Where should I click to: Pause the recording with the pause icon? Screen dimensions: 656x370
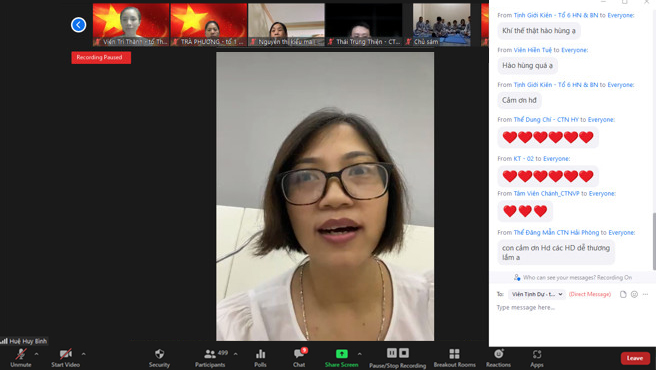coord(392,353)
